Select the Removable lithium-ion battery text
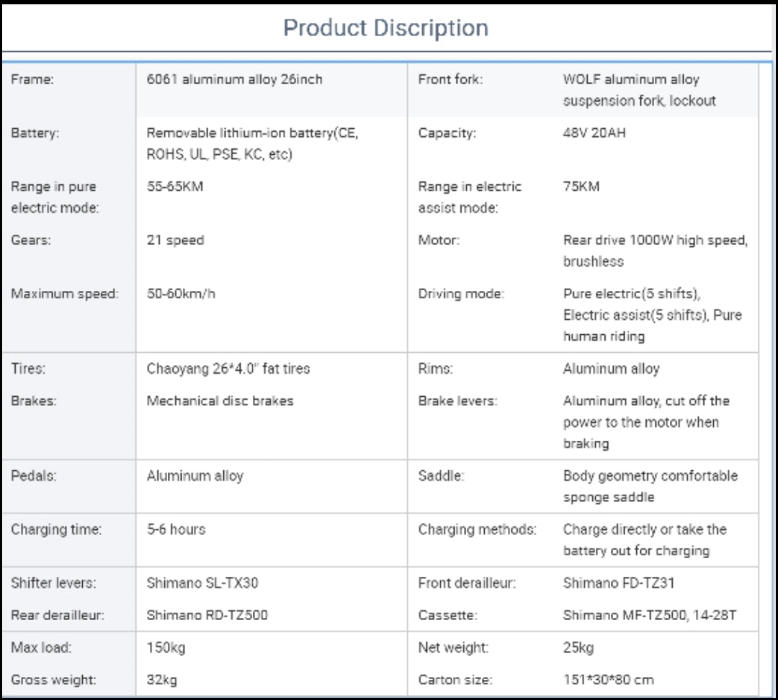The width and height of the screenshot is (778, 700). [252, 143]
